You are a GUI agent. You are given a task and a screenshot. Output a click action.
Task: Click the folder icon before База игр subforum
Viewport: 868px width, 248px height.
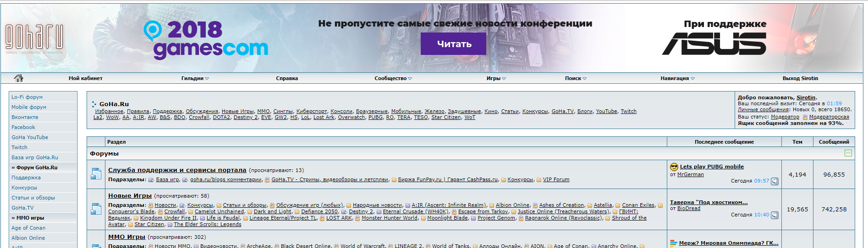[x=151, y=180]
